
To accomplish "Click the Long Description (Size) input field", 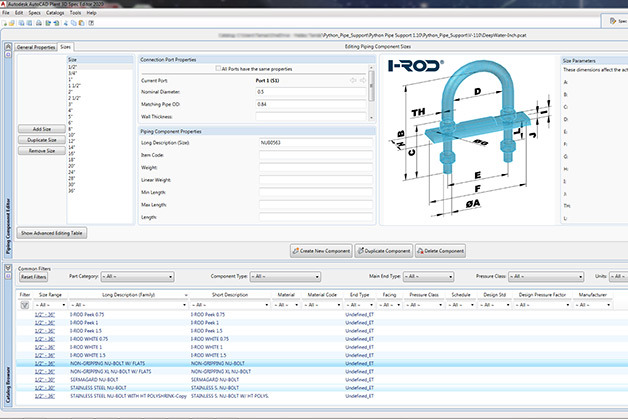I will [x=314, y=143].
